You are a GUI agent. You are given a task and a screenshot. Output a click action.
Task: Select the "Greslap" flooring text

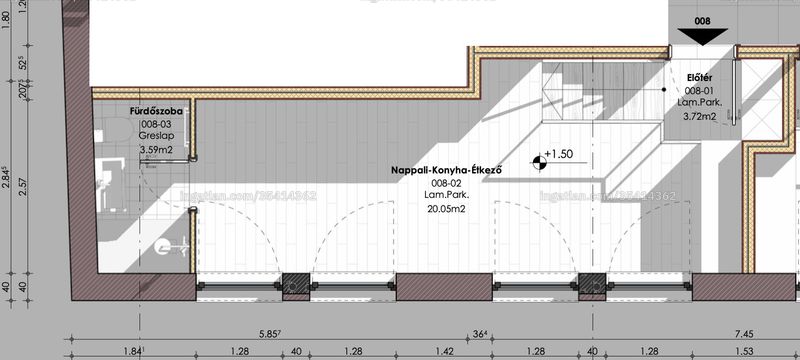coord(156,136)
